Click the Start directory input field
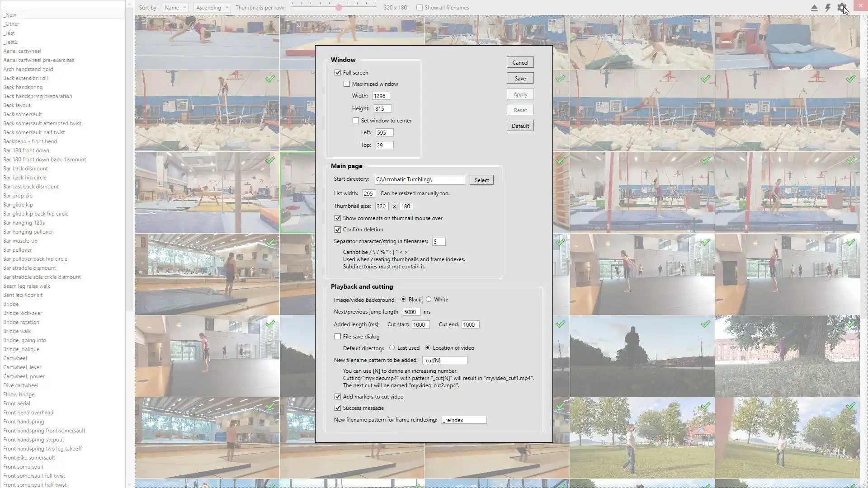The width and height of the screenshot is (868, 488). coord(419,180)
